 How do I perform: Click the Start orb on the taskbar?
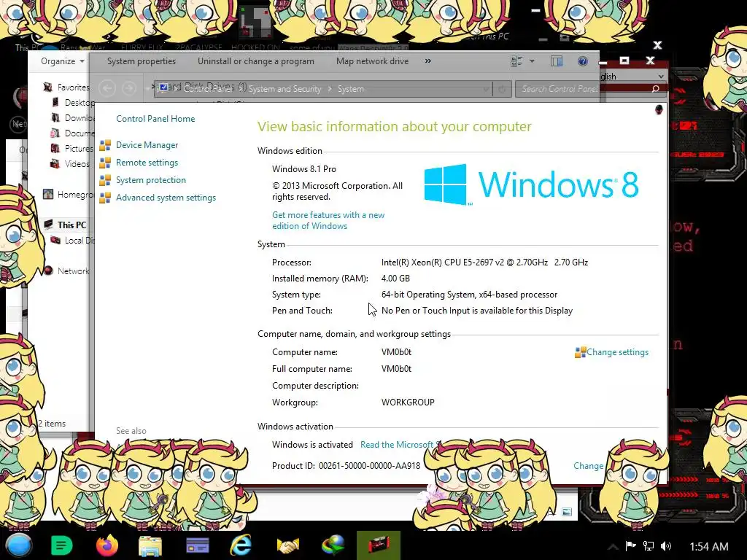point(19,545)
